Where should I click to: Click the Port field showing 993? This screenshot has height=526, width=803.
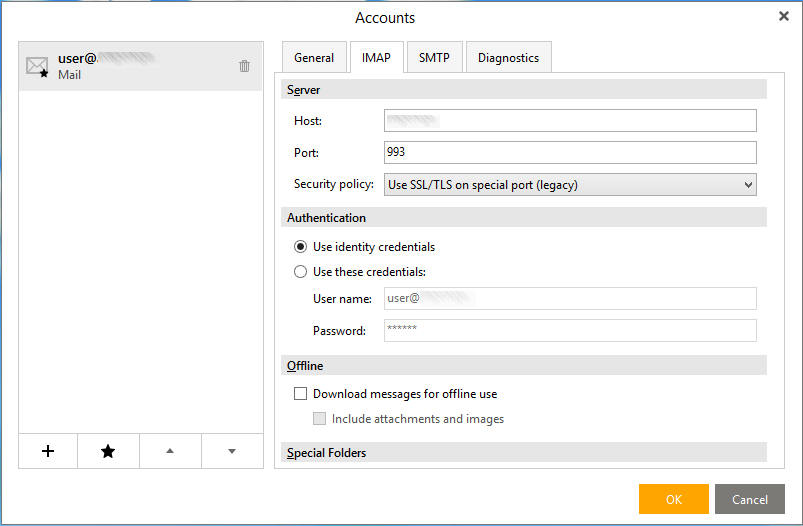tap(570, 152)
